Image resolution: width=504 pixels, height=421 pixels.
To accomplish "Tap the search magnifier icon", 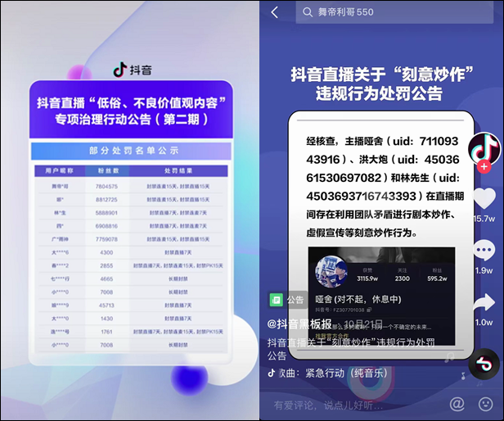I will [x=308, y=12].
